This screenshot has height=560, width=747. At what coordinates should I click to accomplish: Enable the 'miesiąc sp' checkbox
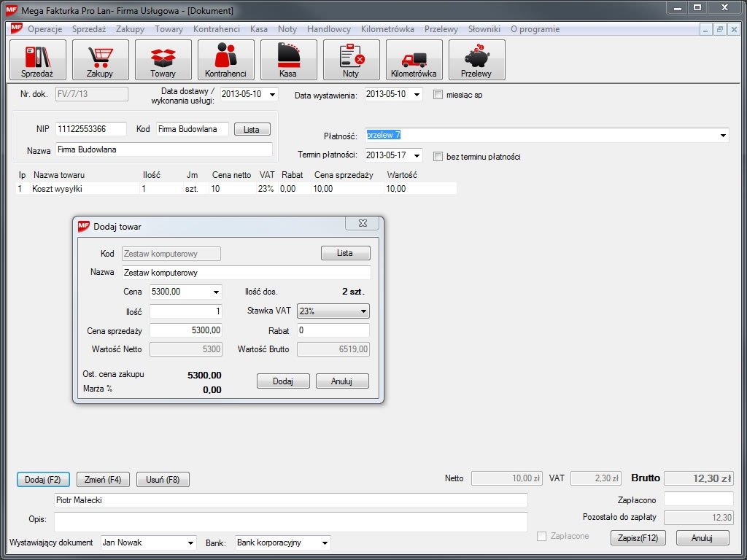pyautogui.click(x=438, y=95)
